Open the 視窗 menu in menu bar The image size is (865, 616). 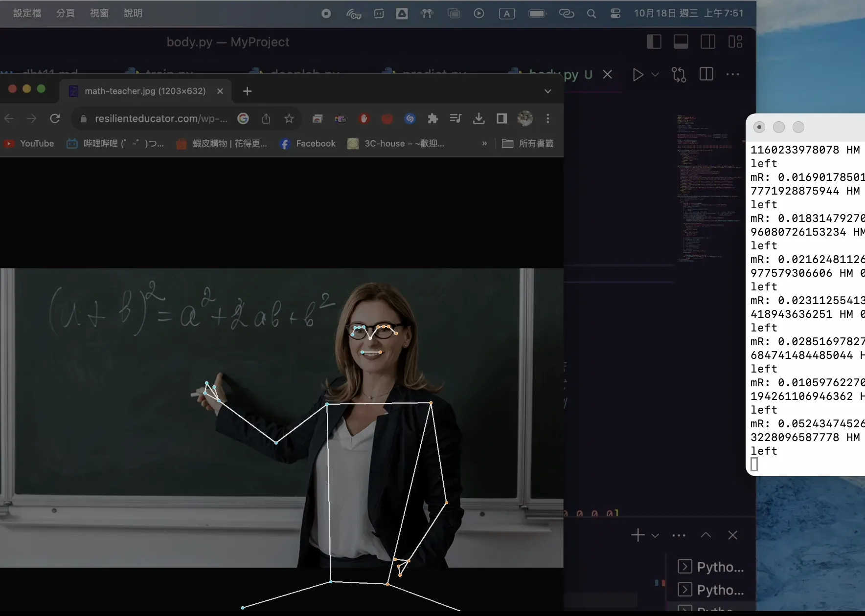pos(99,13)
